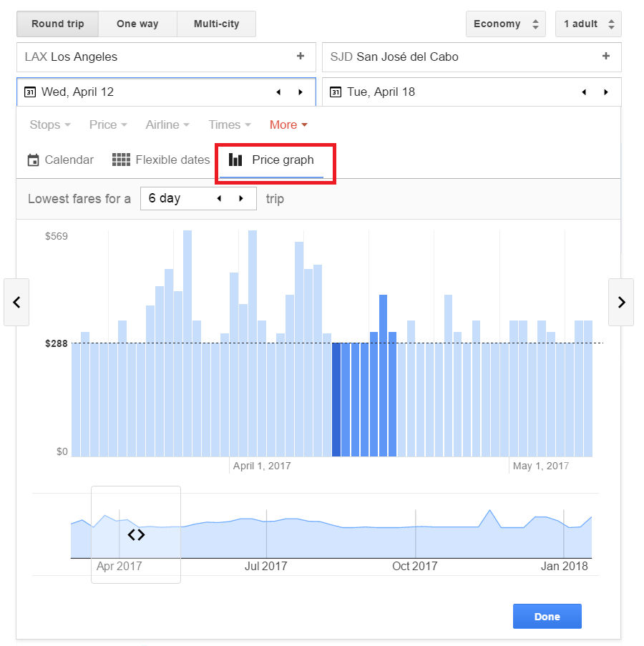Click the timeline range slider handle
The image size is (644, 646).
pyautogui.click(x=136, y=534)
